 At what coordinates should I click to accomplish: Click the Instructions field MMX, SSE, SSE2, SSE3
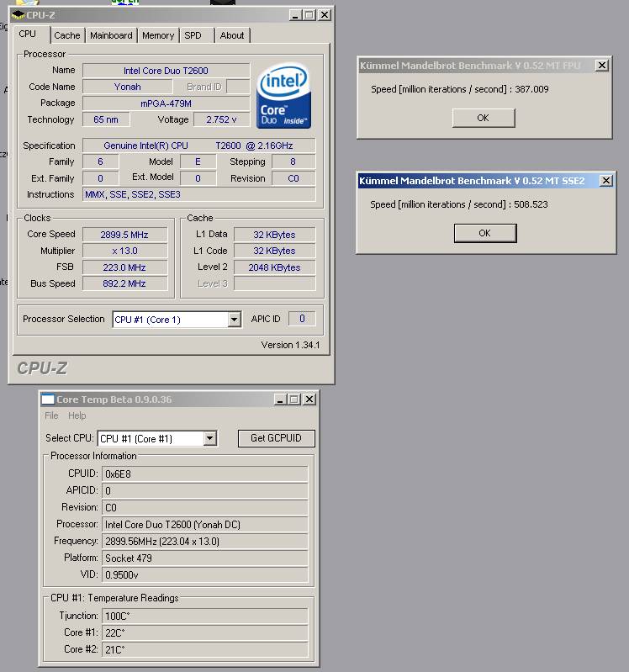198,194
